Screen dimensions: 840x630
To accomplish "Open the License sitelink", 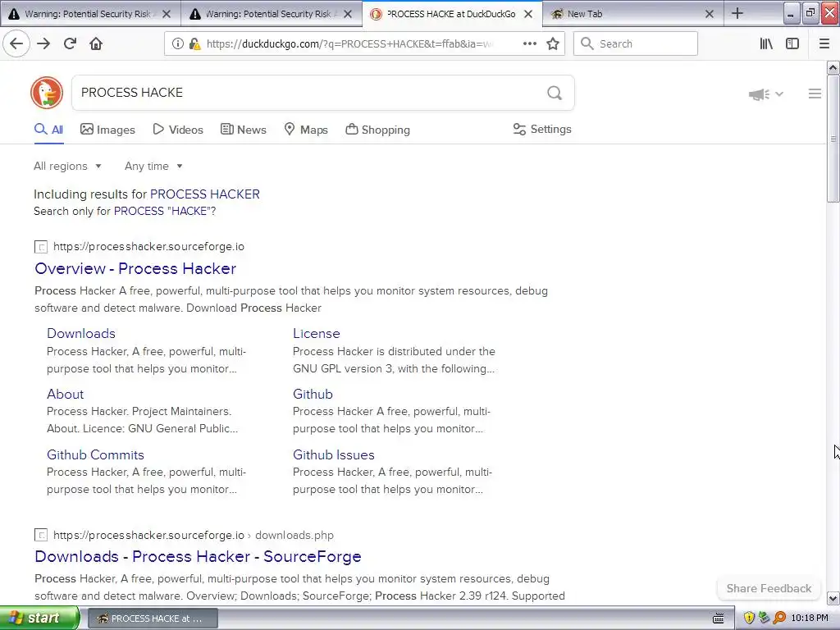I will pos(316,333).
